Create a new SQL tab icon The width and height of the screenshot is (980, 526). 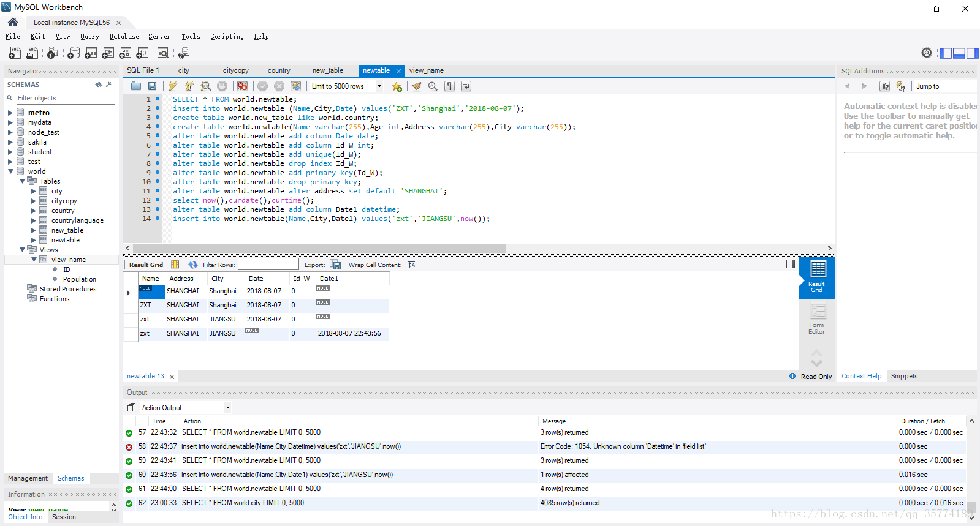coord(15,53)
